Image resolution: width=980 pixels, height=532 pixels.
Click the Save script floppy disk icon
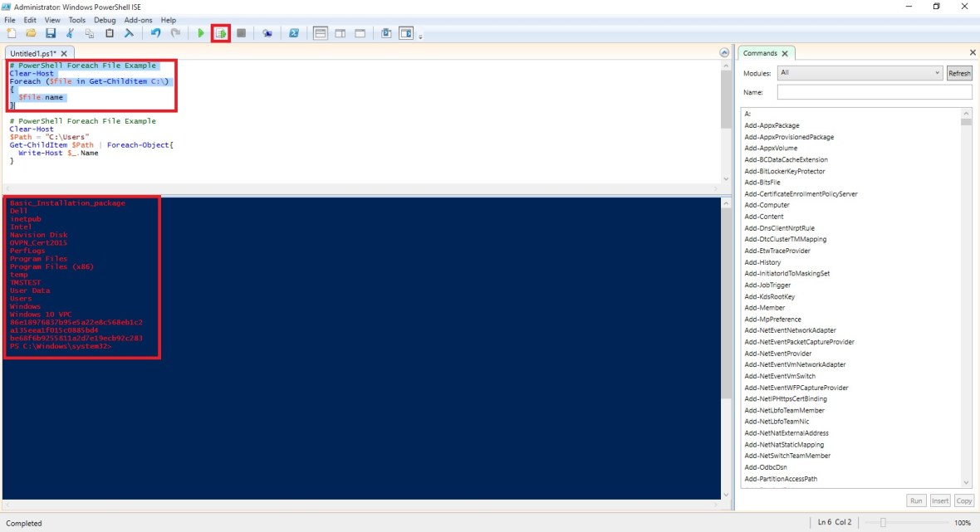click(x=51, y=33)
